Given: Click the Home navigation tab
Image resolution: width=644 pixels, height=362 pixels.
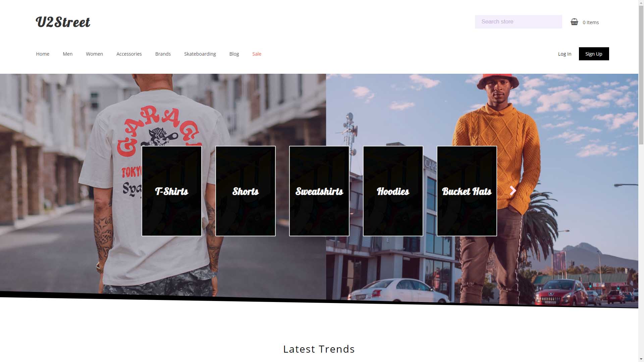Looking at the screenshot, I should (x=43, y=54).
